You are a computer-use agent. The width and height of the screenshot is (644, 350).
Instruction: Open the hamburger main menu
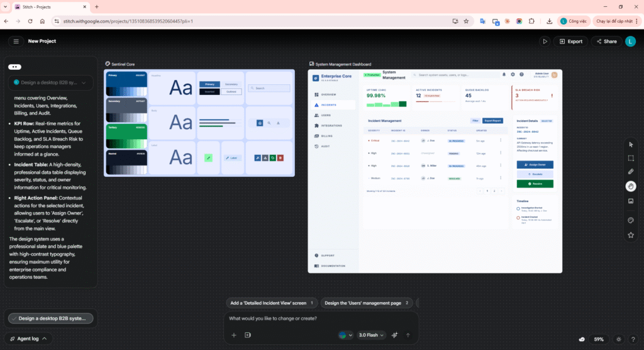coord(16,42)
